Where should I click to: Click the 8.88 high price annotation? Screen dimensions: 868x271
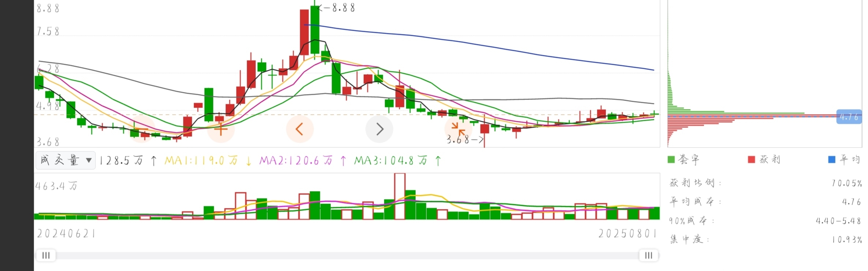tap(337, 8)
